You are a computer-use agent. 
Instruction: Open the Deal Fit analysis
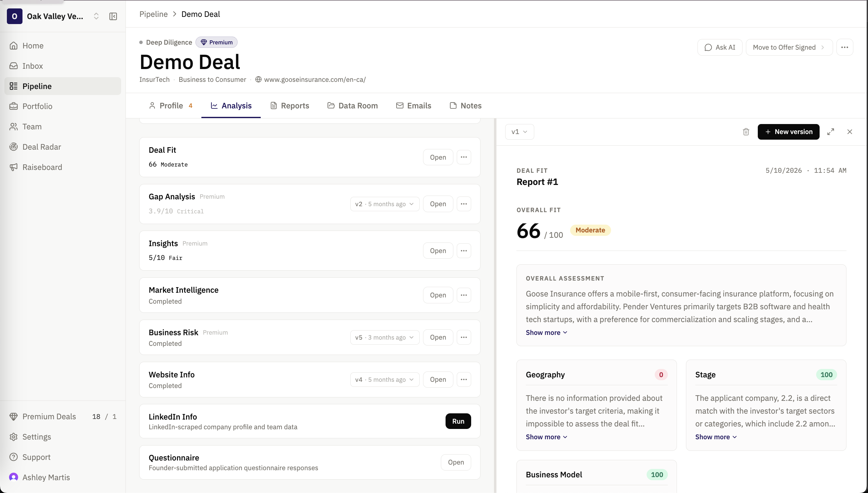(x=438, y=157)
